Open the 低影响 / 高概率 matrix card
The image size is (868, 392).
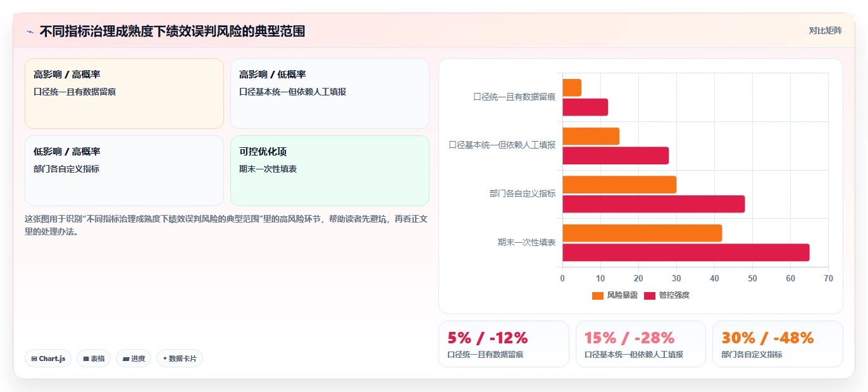(124, 171)
